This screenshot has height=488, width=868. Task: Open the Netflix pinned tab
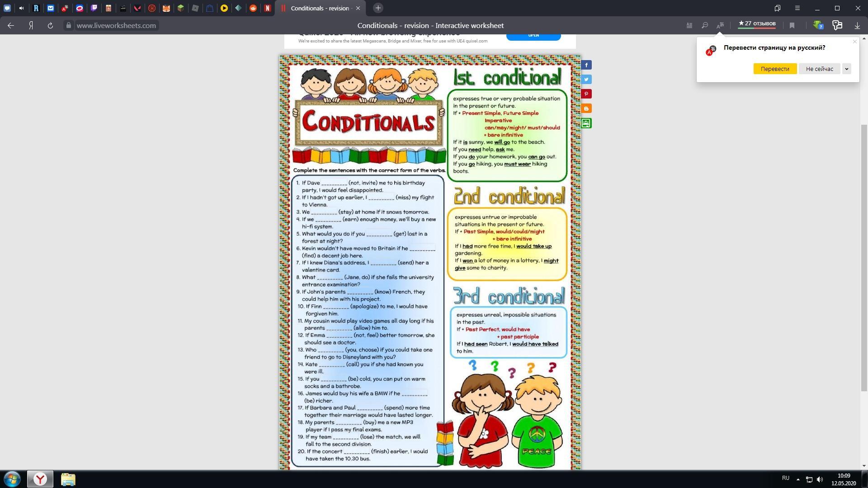268,8
